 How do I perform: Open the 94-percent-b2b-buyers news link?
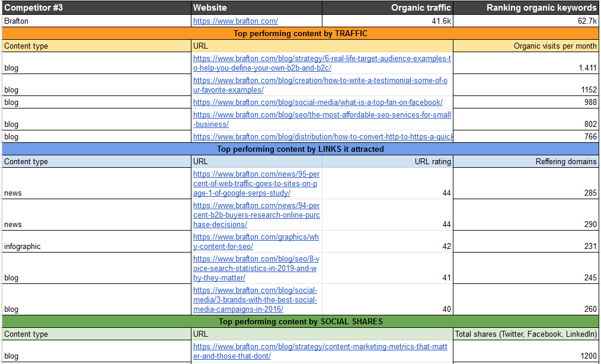[x=257, y=215]
